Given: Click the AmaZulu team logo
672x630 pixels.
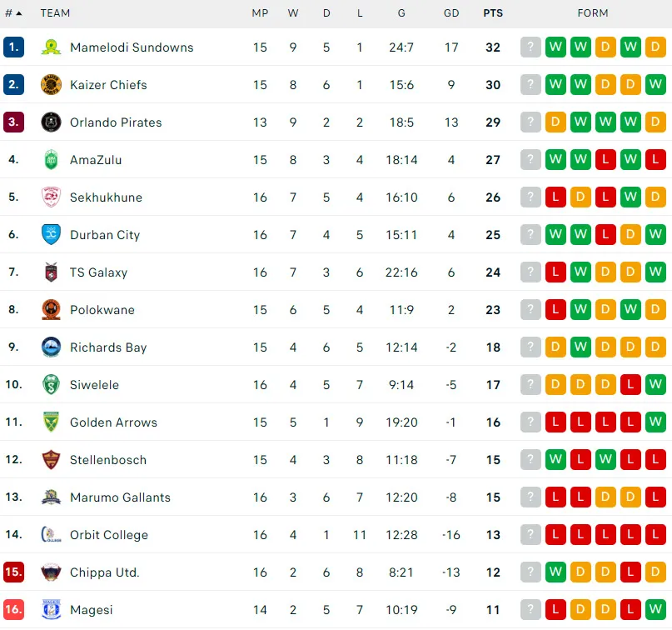Looking at the screenshot, I should pyautogui.click(x=51, y=160).
